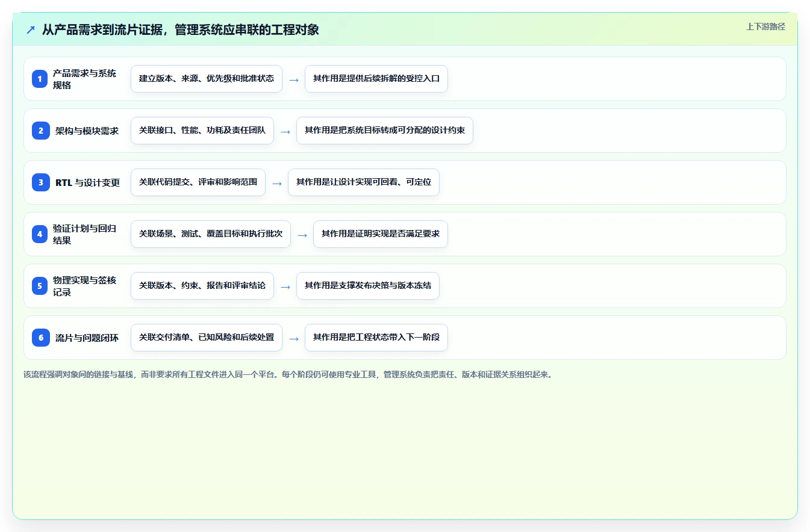Click the arrow in the 架构与模块需求 row
810x532 pixels.
tap(285, 131)
